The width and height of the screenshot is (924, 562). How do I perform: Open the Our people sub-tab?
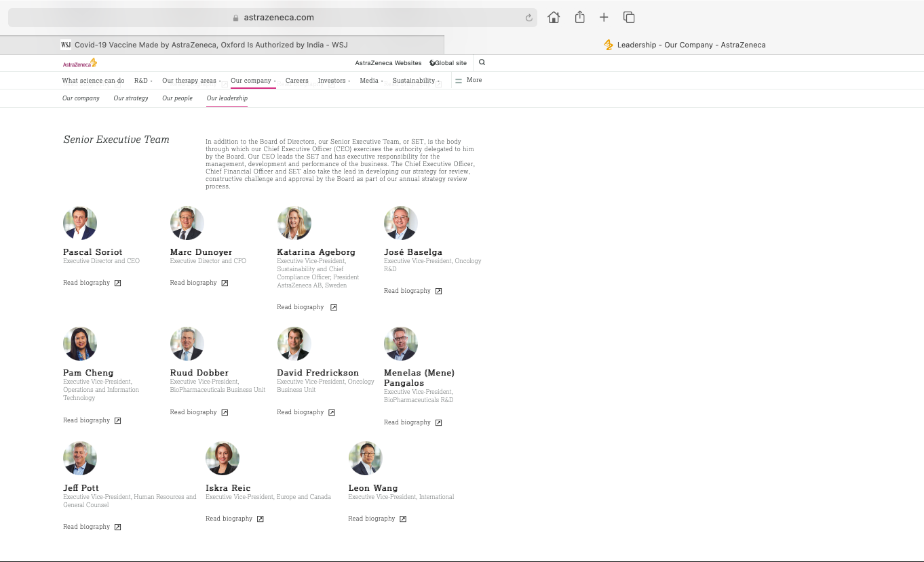[x=177, y=98]
